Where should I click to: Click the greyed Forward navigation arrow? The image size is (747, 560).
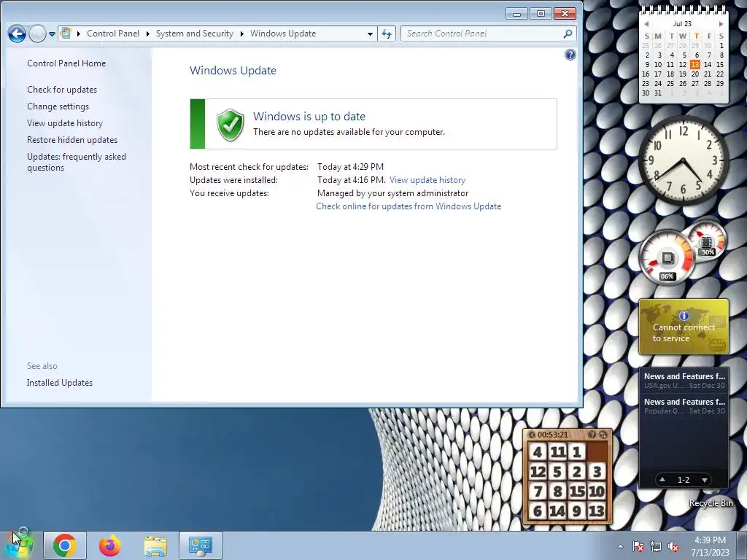37,34
